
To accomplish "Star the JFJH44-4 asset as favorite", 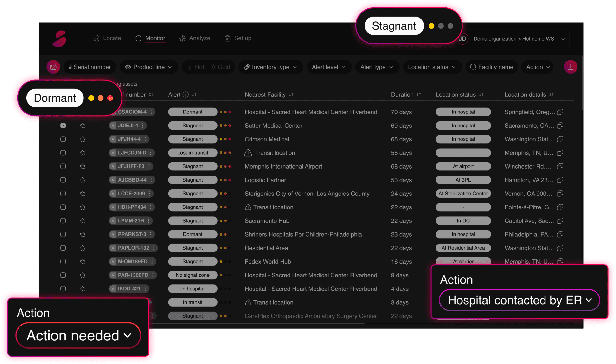I will [x=83, y=139].
